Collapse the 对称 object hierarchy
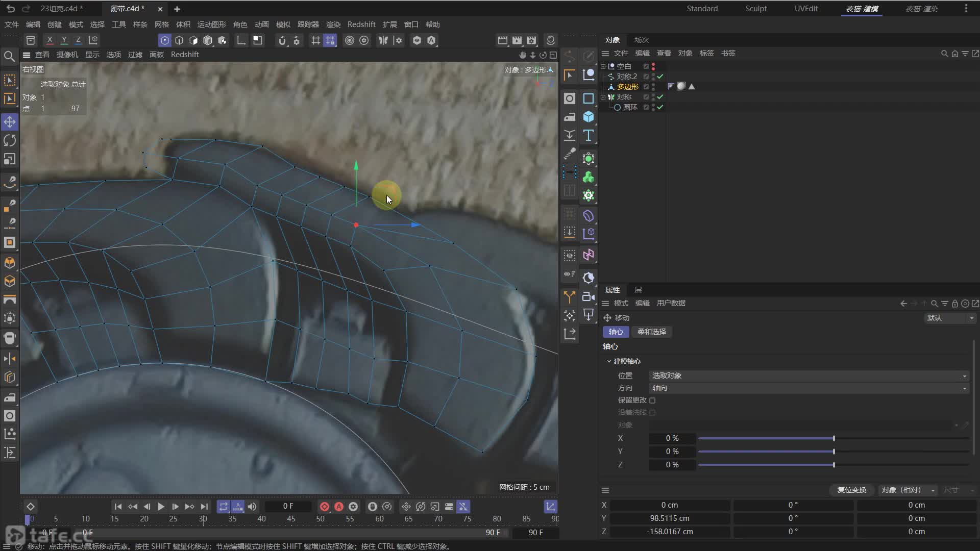980x551 pixels. coord(603,97)
